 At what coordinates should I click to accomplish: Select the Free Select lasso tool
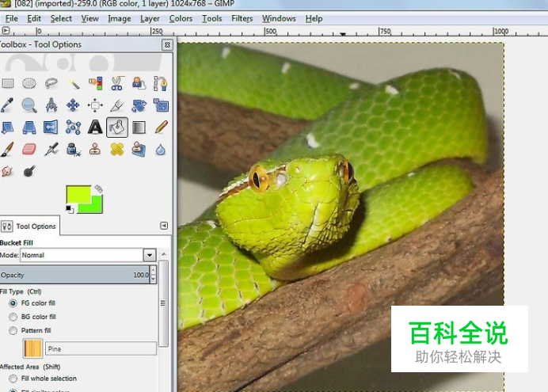click(x=51, y=83)
